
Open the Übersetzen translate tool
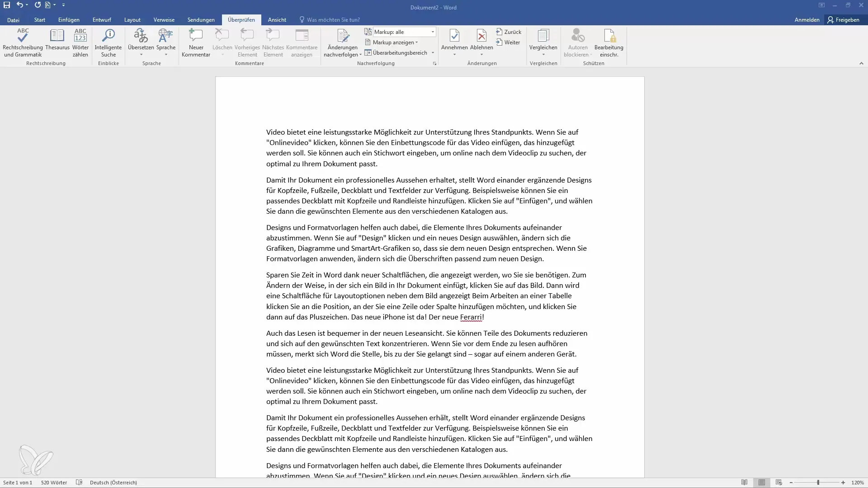coord(141,43)
